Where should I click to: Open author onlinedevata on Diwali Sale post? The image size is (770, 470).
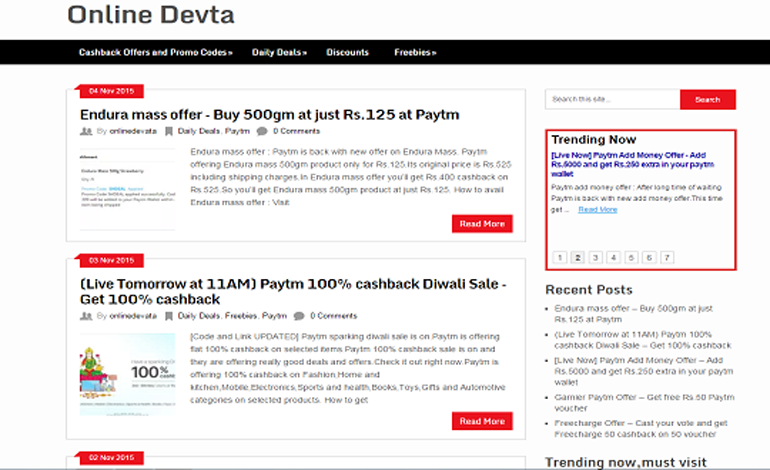tap(133, 316)
